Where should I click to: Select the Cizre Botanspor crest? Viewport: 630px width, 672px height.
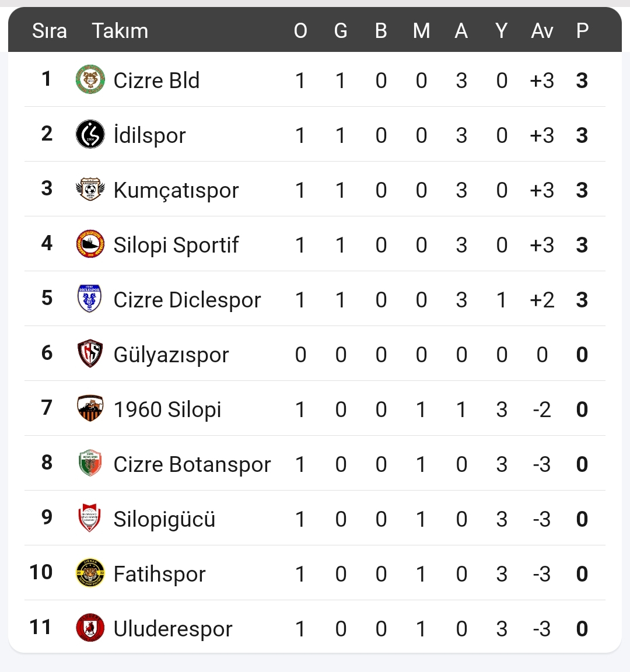[90, 464]
